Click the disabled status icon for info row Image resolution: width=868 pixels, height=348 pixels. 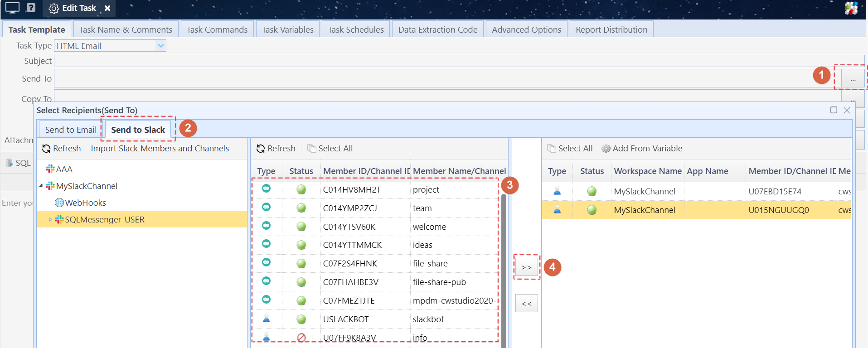pyautogui.click(x=301, y=338)
